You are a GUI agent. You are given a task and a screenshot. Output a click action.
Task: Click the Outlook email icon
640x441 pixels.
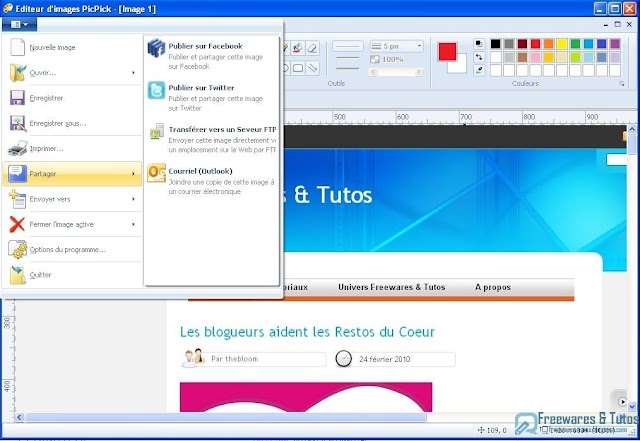[156, 173]
